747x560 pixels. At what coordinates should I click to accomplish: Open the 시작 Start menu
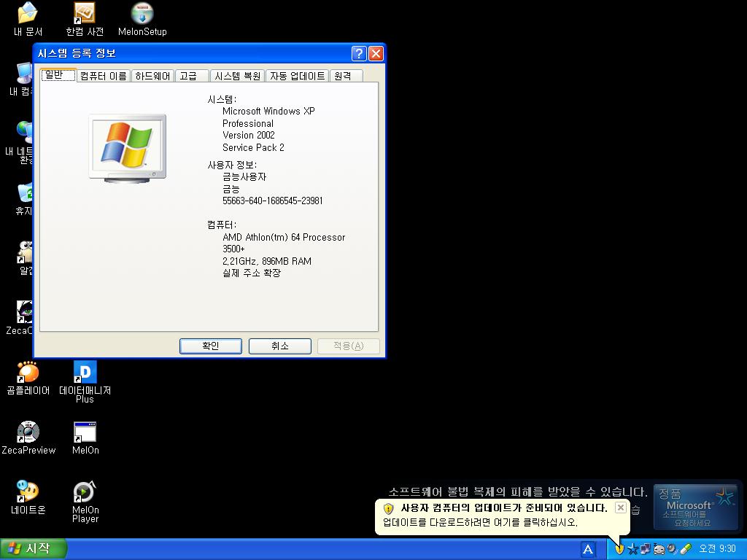click(x=32, y=549)
